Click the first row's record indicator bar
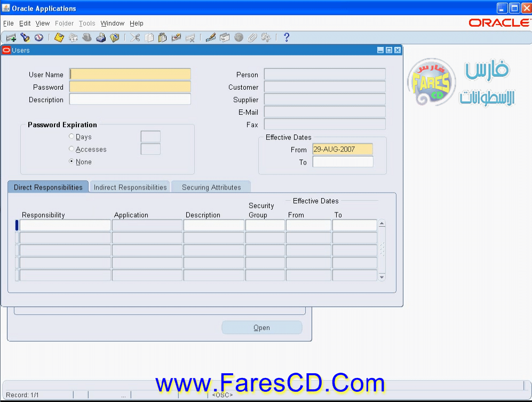Image resolution: width=532 pixels, height=402 pixels. tap(17, 225)
